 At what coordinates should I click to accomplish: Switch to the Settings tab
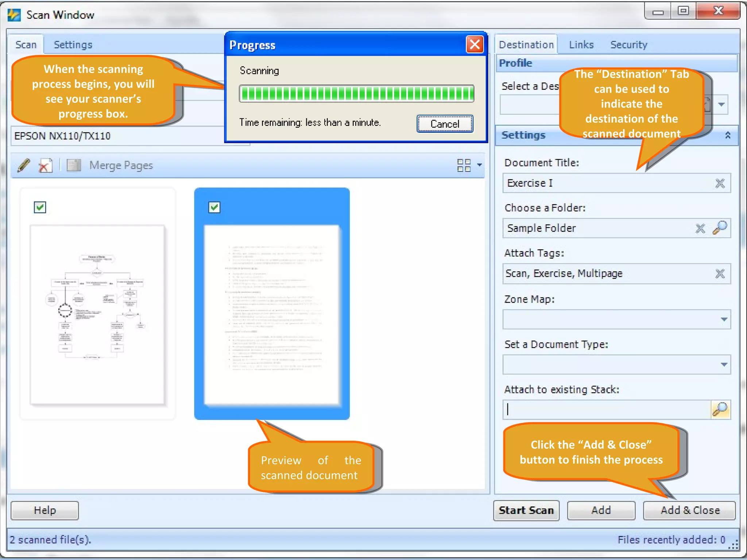[73, 45]
